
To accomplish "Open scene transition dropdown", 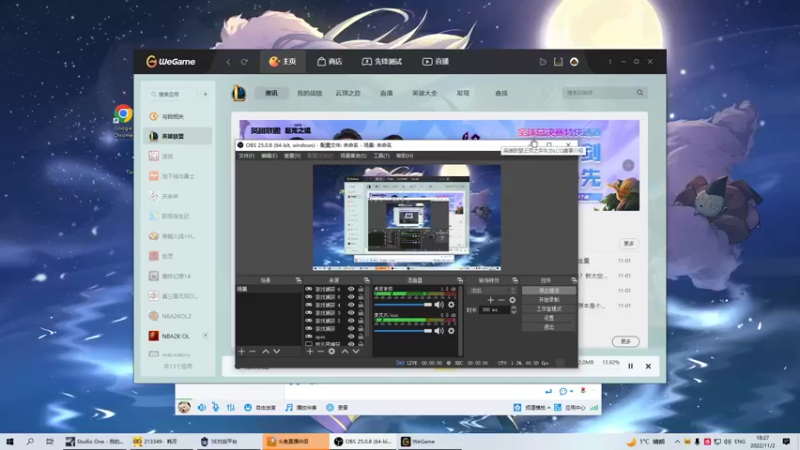I will tap(492, 290).
